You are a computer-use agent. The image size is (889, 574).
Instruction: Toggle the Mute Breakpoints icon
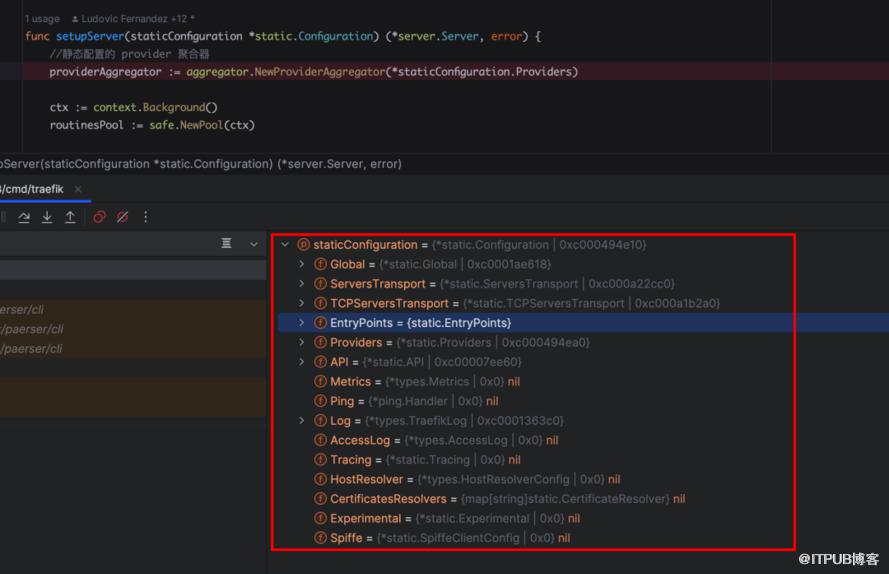(x=122, y=217)
